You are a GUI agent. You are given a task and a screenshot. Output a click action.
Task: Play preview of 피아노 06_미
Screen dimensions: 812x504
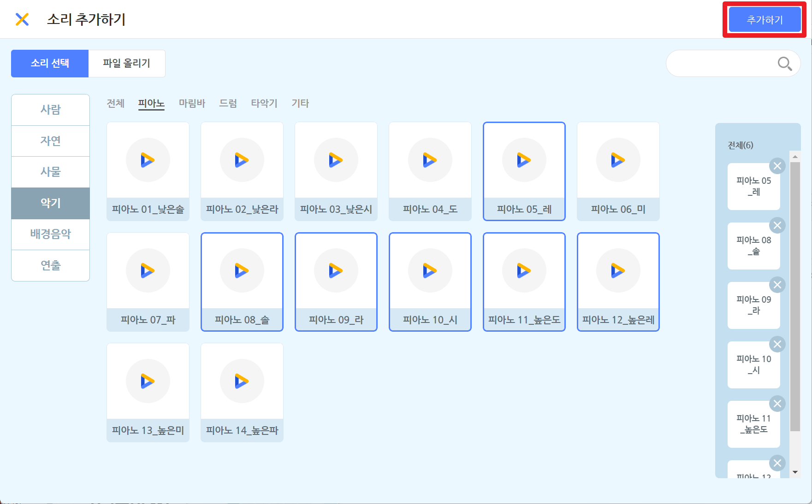pos(618,160)
